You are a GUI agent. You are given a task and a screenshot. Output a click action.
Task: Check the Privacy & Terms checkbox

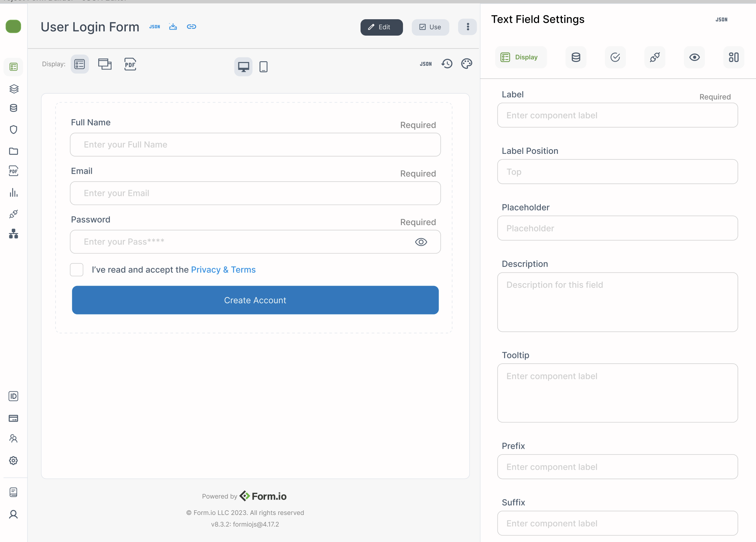click(x=77, y=270)
